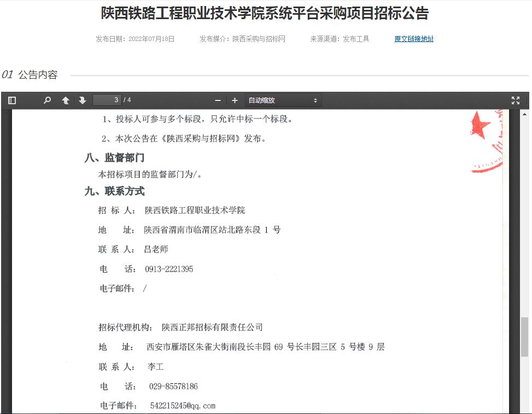Go to the next PDF page
Image resolution: width=532 pixels, height=414 pixels.
click(83, 100)
